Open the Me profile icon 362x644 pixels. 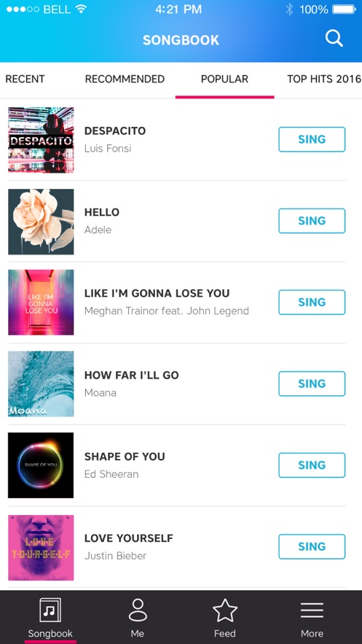(138, 610)
